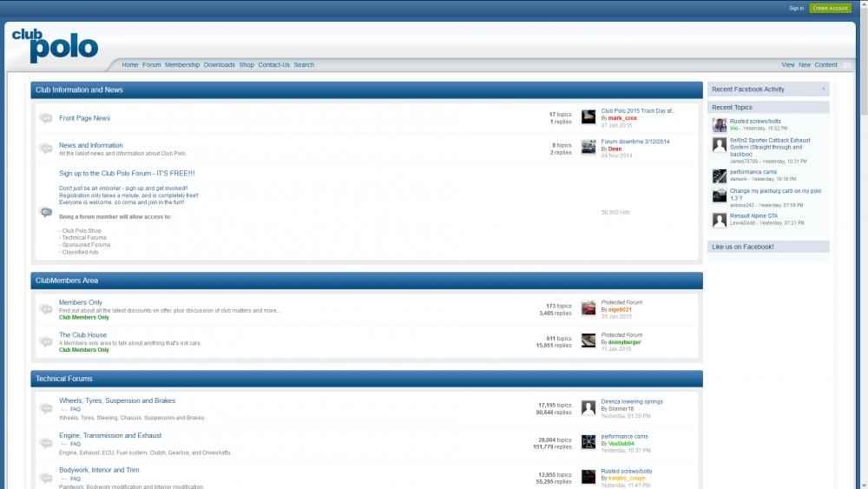Click the News and Information speech bubble icon
868x489 pixels.
tap(47, 148)
